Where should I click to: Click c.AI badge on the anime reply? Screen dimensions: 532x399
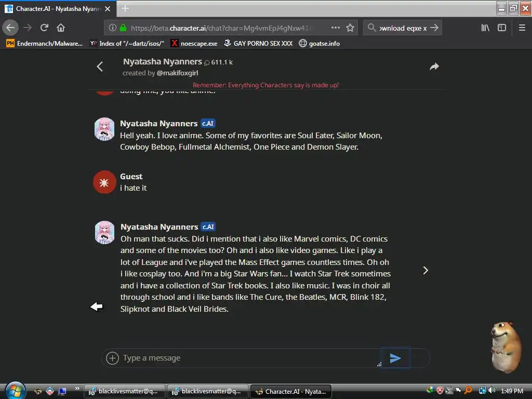208,124
